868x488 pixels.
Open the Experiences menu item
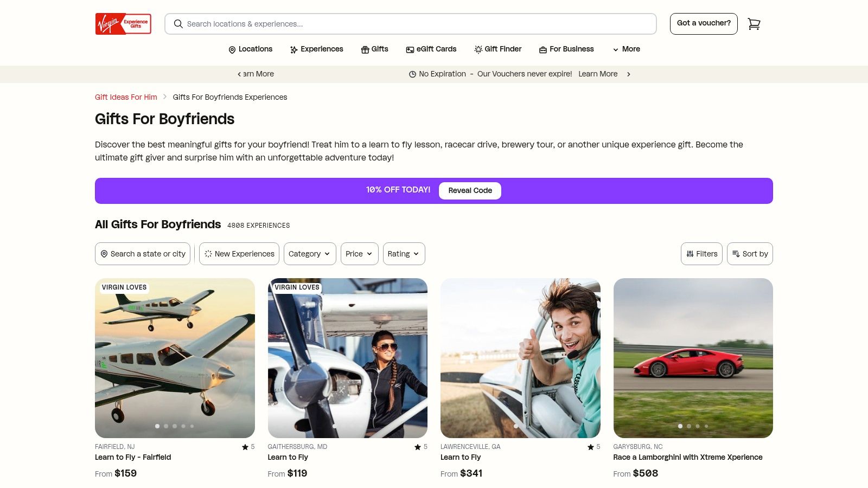pos(317,49)
